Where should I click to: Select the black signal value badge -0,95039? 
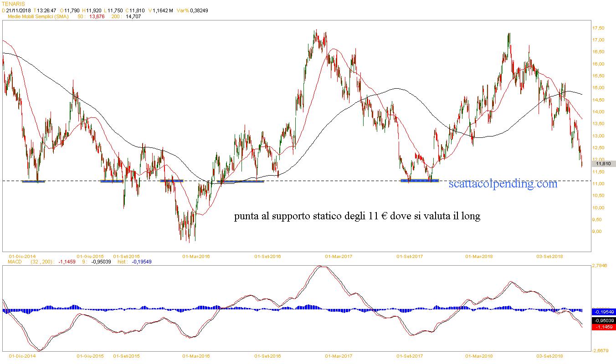coord(603,320)
